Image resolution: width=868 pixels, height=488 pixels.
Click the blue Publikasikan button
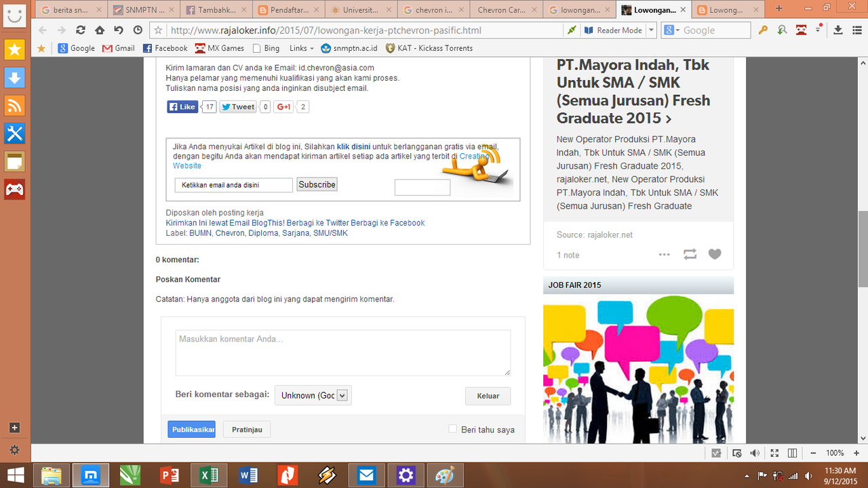point(192,429)
